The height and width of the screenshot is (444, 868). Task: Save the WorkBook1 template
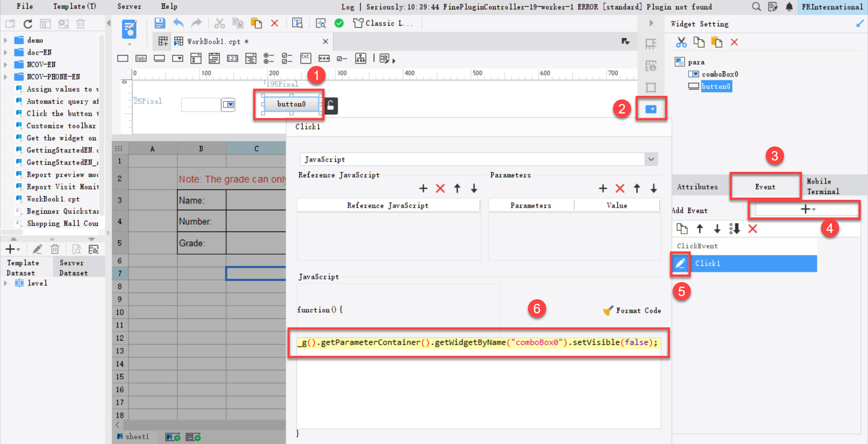160,23
